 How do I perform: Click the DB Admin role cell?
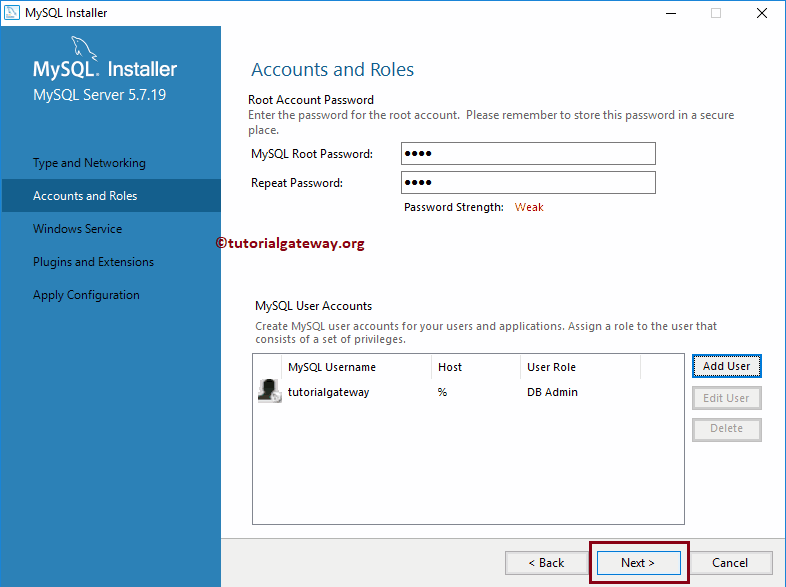[552, 392]
